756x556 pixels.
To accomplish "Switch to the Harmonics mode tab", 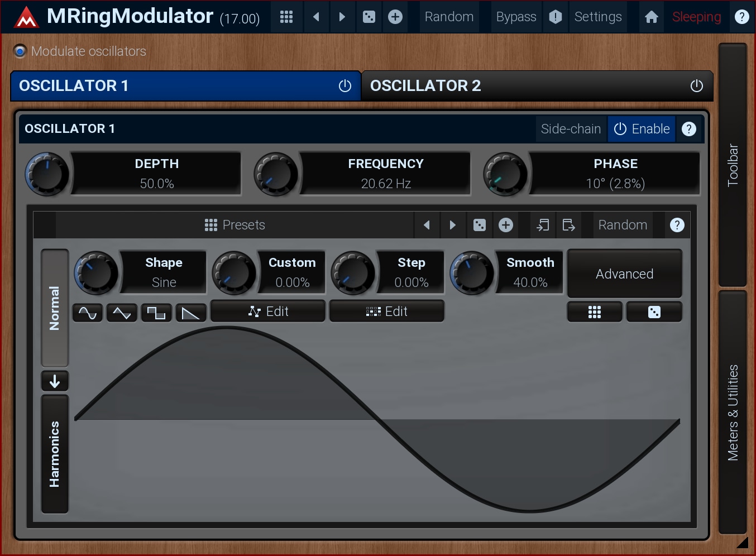I will [x=55, y=453].
